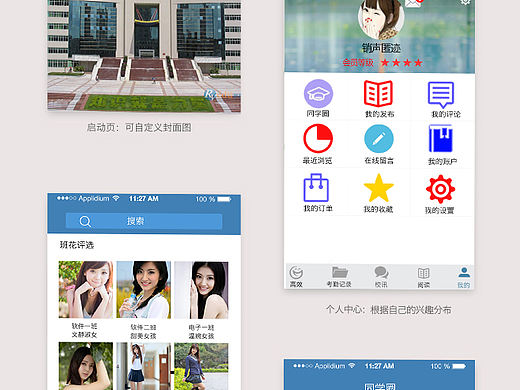
Task: Click 11:27 AM in search screen status bar
Action: 144,199
